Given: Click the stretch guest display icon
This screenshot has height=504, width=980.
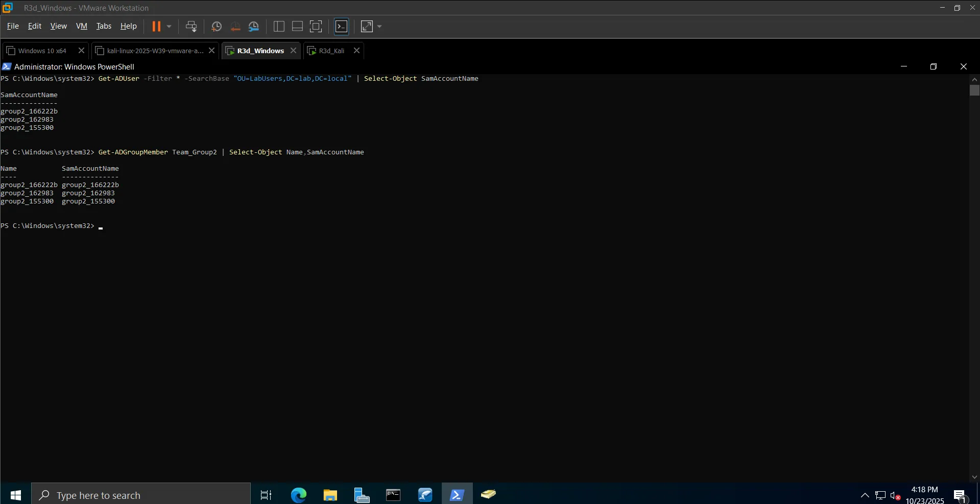Looking at the screenshot, I should (x=367, y=27).
